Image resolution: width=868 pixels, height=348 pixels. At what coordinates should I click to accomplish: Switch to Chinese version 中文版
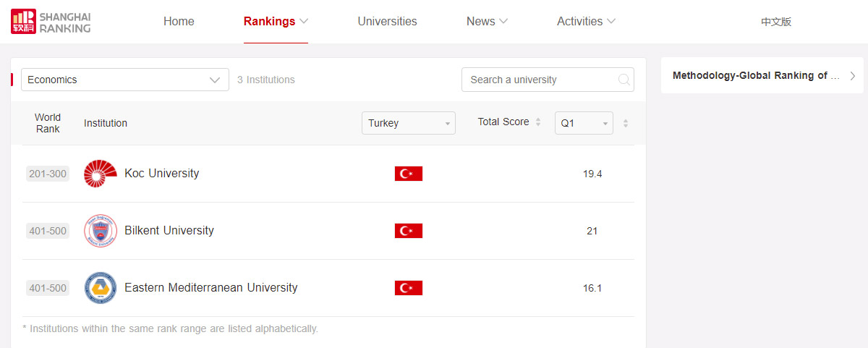[776, 22]
